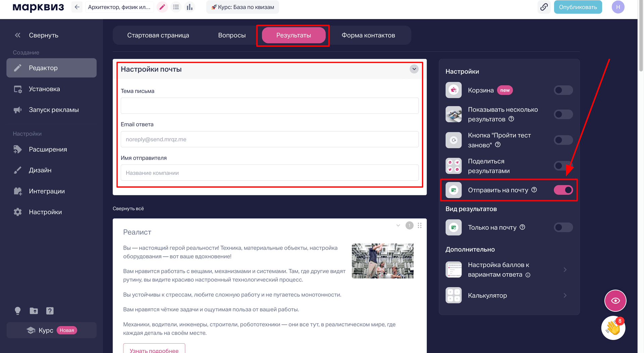
Task: Click the 'Тема письма' input field
Action: tap(270, 106)
